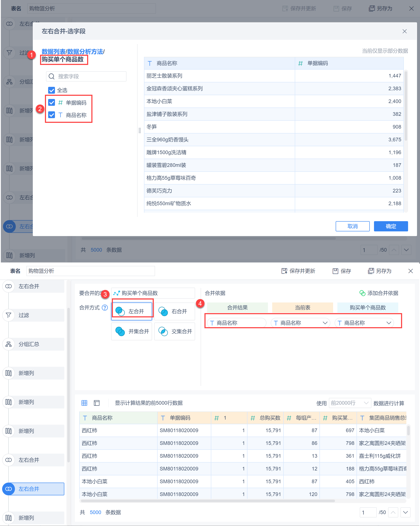The image size is (420, 526).
Task: Uncheck the 商品名称 field checkbox
Action: (x=52, y=115)
